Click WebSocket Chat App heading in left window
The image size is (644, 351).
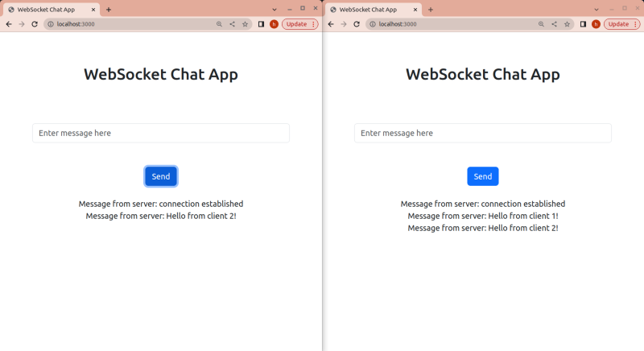pos(161,74)
